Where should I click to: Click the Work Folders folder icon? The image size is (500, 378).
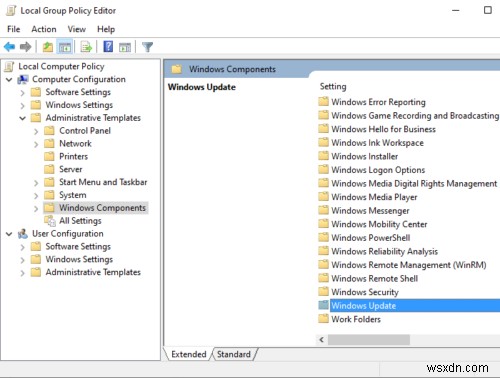pos(323,319)
